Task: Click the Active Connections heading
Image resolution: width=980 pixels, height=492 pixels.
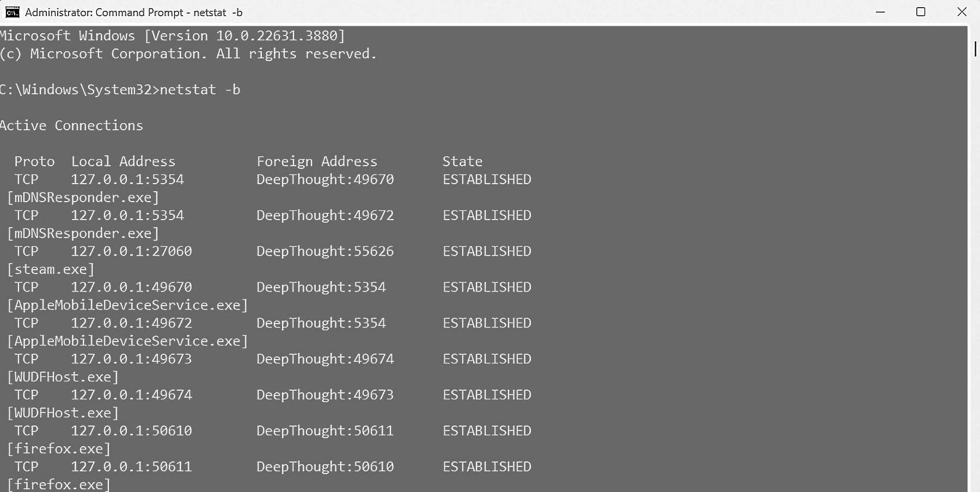Action: coord(72,125)
